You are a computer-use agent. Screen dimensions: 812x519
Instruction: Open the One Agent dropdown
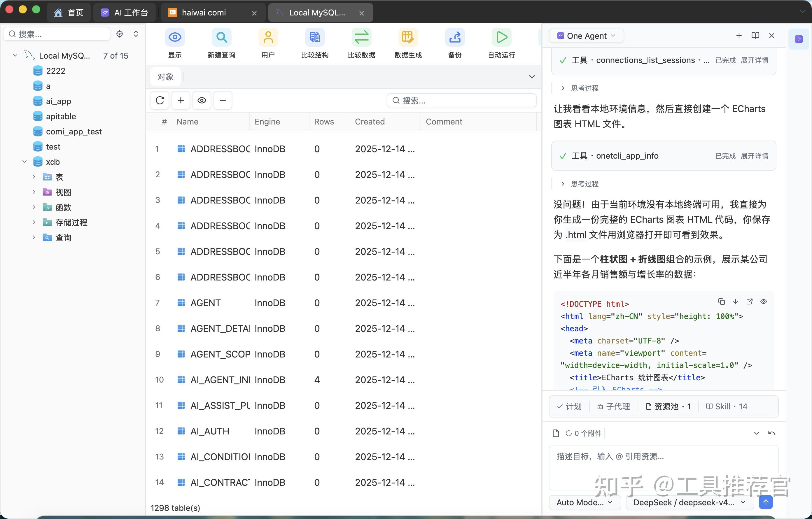pos(587,36)
